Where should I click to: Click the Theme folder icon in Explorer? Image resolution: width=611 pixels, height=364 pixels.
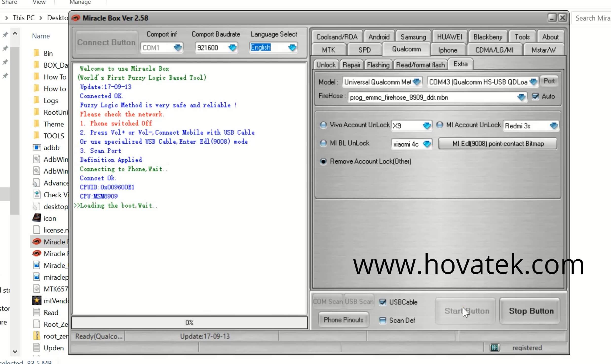37,124
